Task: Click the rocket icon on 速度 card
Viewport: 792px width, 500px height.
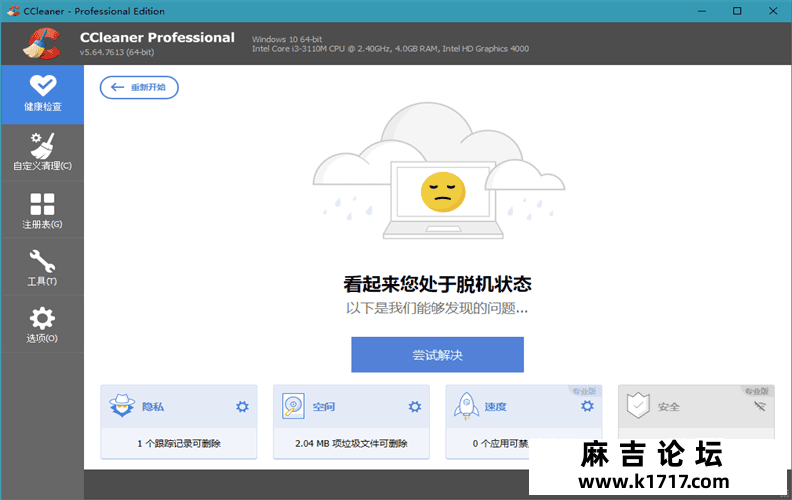Action: [x=466, y=406]
